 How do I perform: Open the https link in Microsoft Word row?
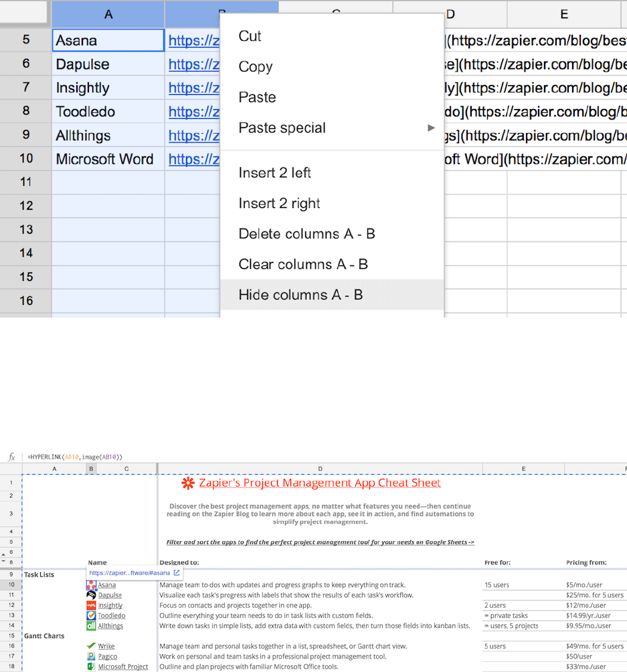(194, 159)
